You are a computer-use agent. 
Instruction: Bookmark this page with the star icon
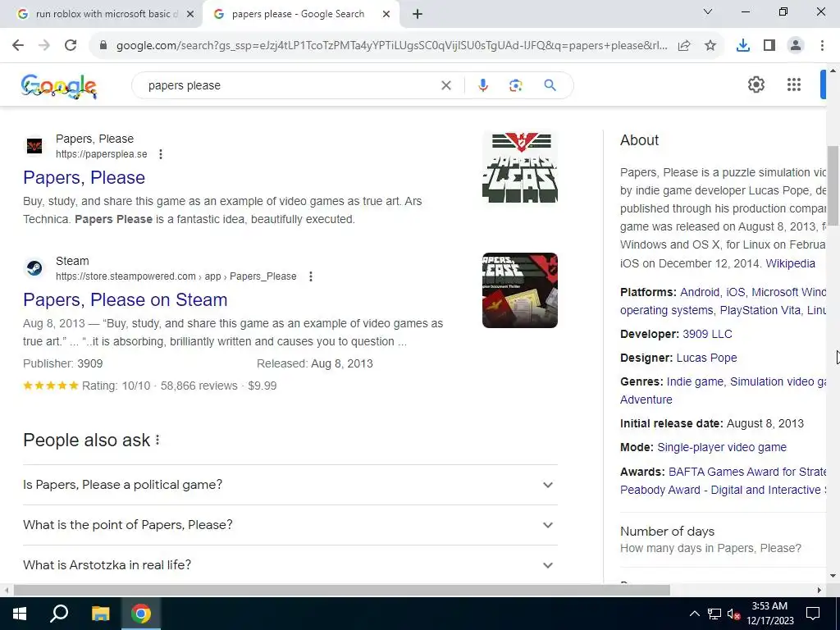pos(710,46)
